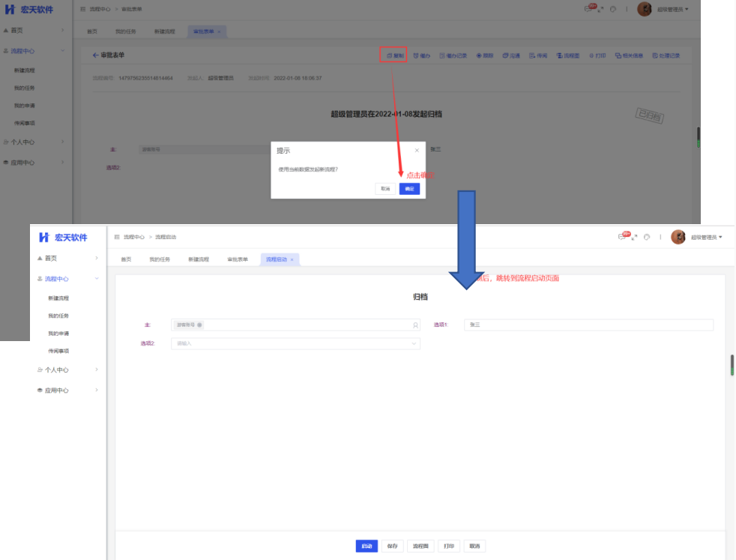Open 新建流程 in the upper sidebar
This screenshot has width=736, height=560.
25,70
